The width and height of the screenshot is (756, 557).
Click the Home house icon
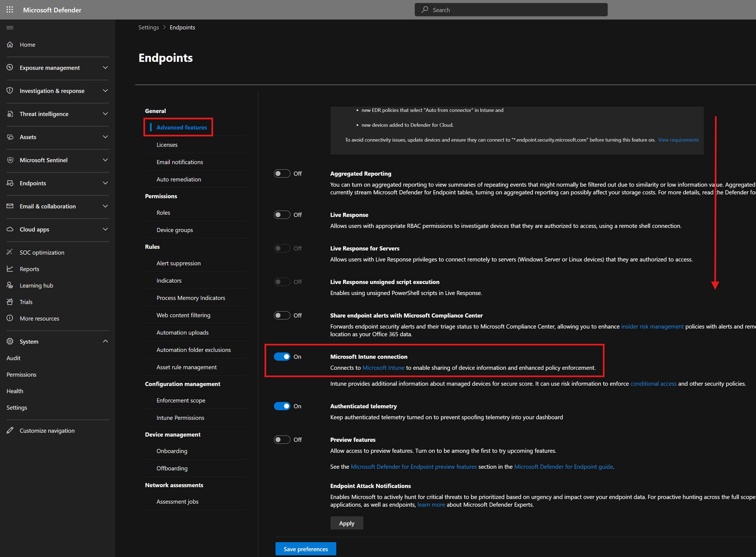tap(10, 45)
